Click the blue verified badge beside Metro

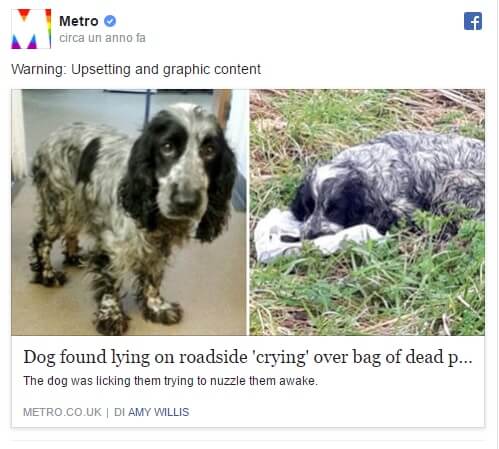[110, 21]
